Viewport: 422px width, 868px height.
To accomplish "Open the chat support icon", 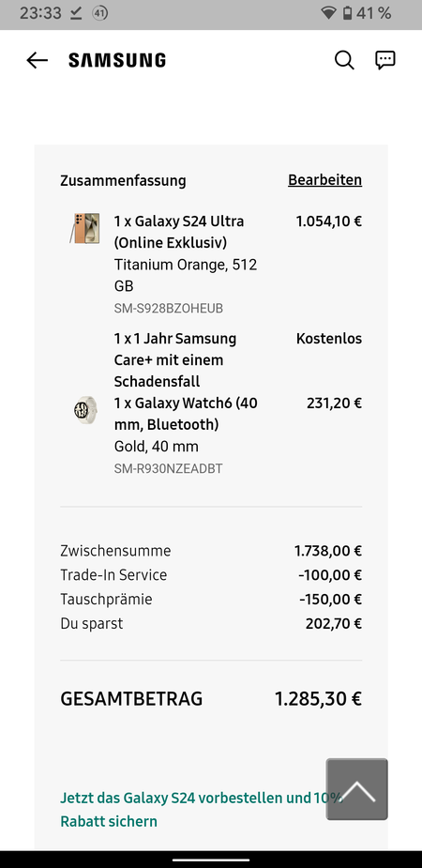I will (384, 60).
